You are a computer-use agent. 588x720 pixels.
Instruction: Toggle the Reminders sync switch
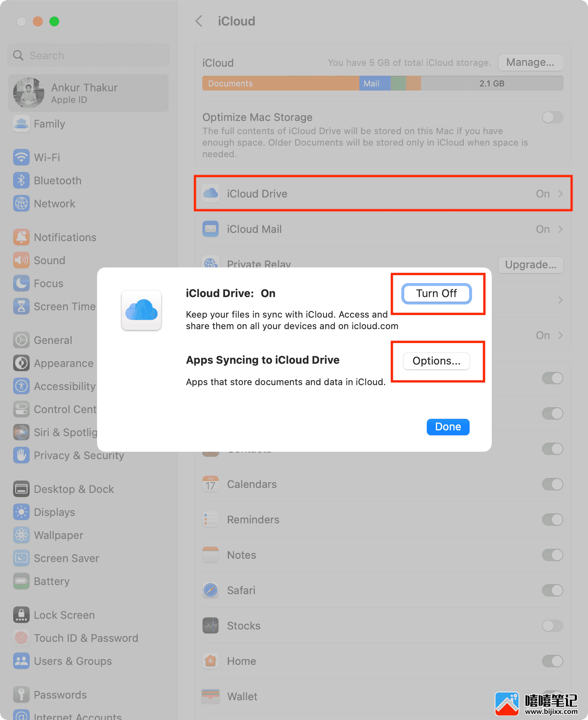point(552,520)
